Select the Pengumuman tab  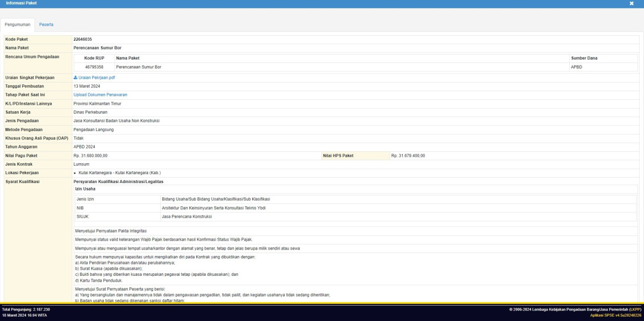(x=17, y=24)
